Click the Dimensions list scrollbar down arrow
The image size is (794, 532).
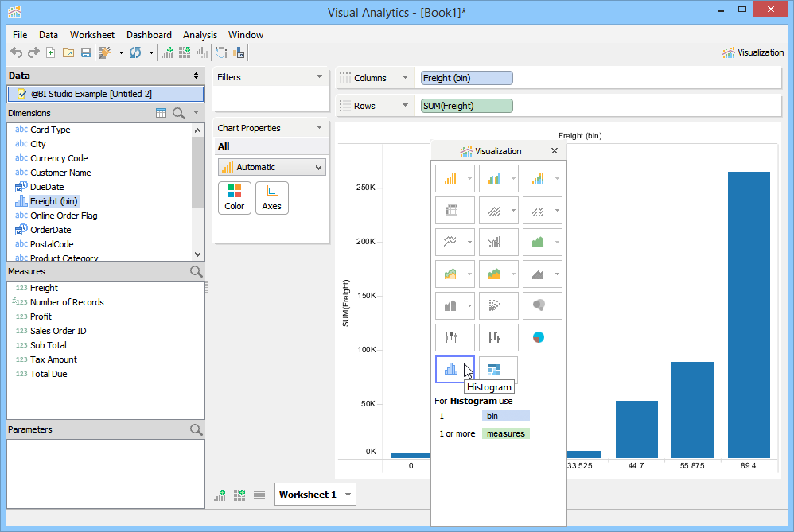[197, 254]
